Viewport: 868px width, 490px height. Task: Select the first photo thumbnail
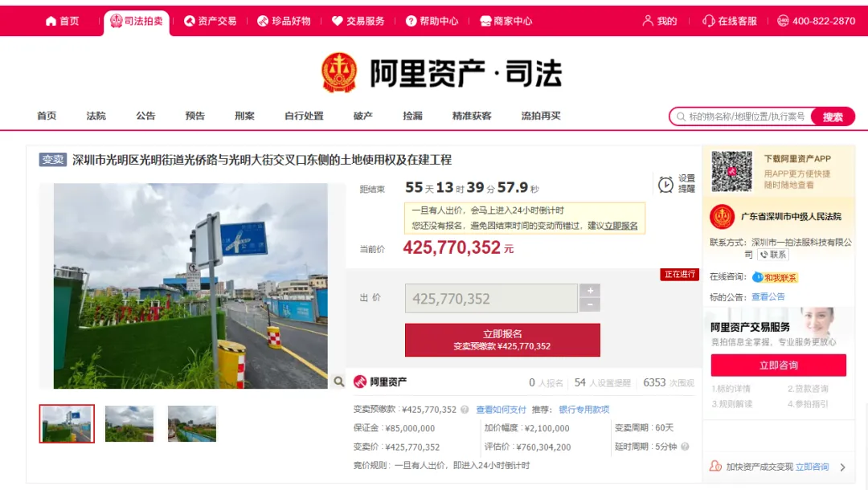click(x=67, y=423)
